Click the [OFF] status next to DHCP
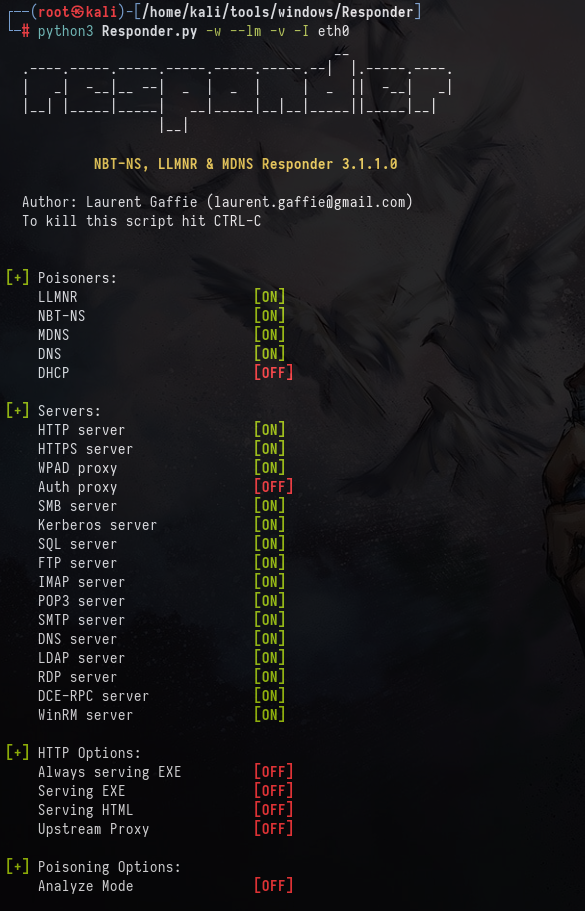 (x=273, y=372)
